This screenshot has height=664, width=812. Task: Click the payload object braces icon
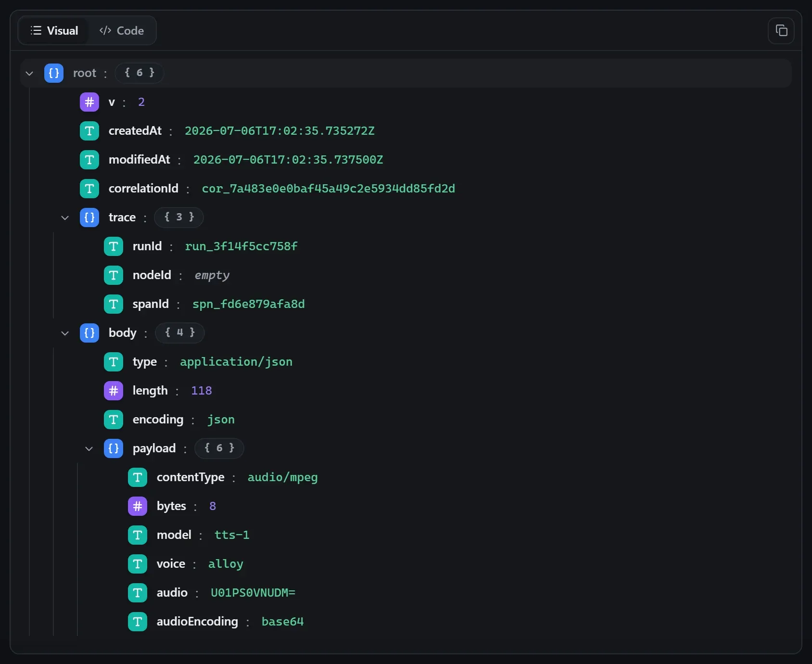(x=114, y=448)
